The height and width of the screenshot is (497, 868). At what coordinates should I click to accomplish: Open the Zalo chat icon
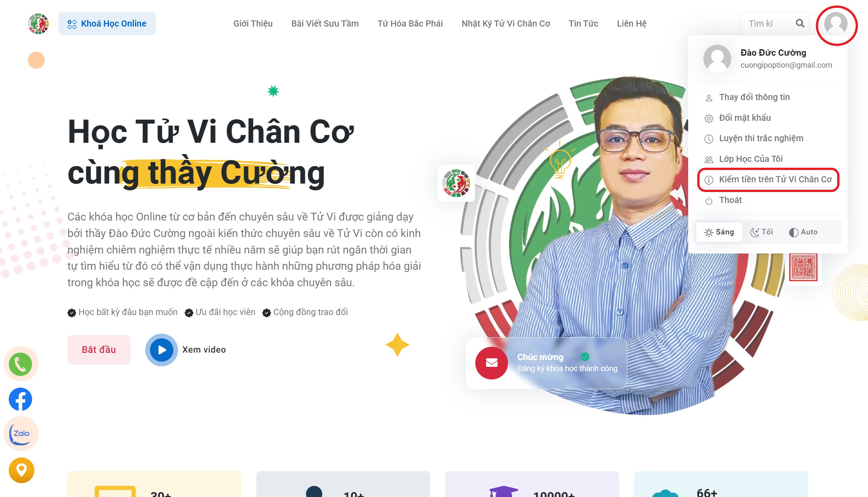pyautogui.click(x=20, y=434)
